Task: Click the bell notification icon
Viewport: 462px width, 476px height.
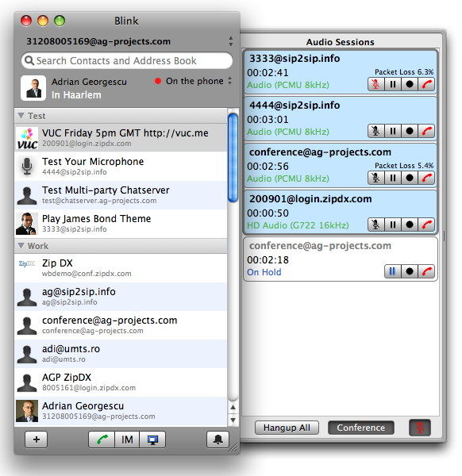Action: [x=218, y=440]
